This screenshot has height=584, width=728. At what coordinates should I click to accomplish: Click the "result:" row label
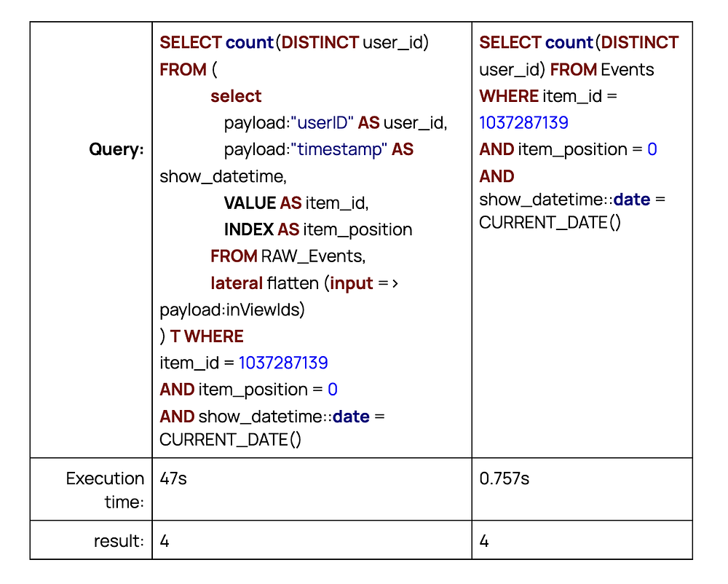click(119, 541)
